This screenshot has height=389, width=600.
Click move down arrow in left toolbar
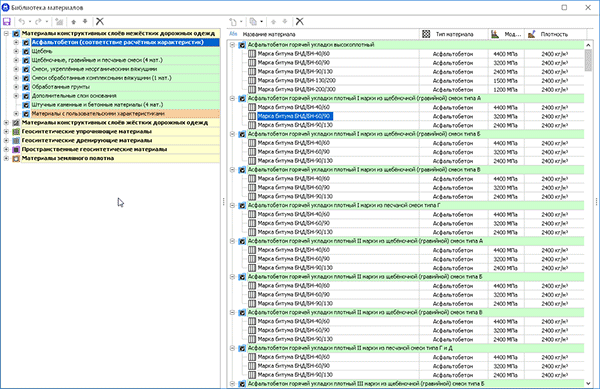(85, 21)
